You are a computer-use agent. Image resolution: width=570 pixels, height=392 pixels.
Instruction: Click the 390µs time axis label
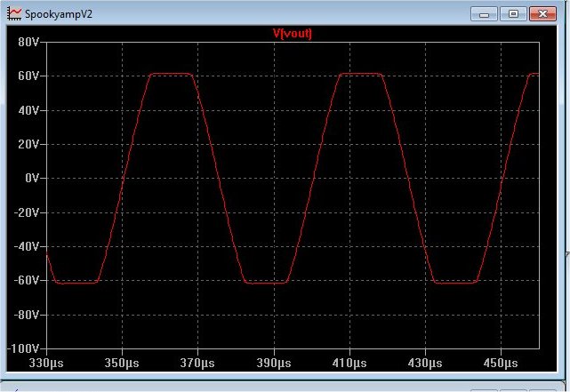(274, 363)
